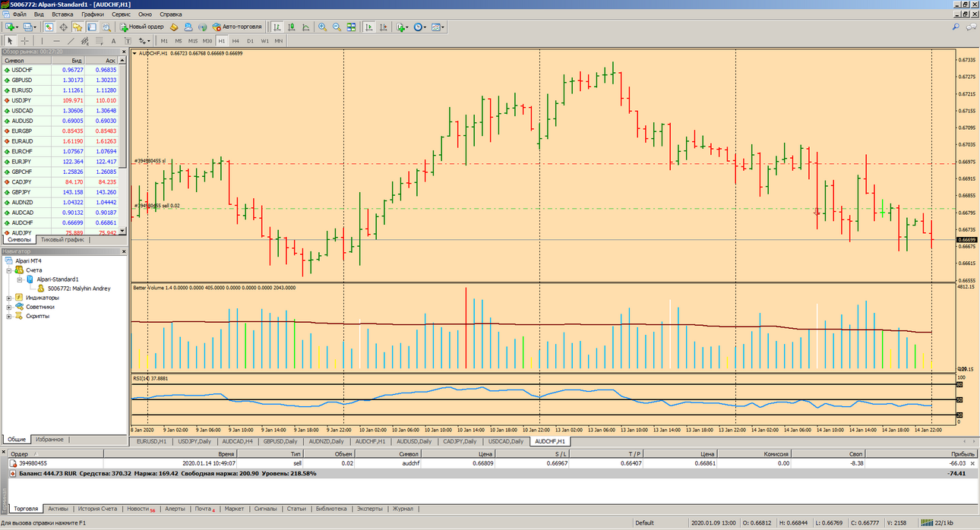Switch timeframe to D1
Image resolution: width=980 pixels, height=530 pixels.
tap(250, 40)
